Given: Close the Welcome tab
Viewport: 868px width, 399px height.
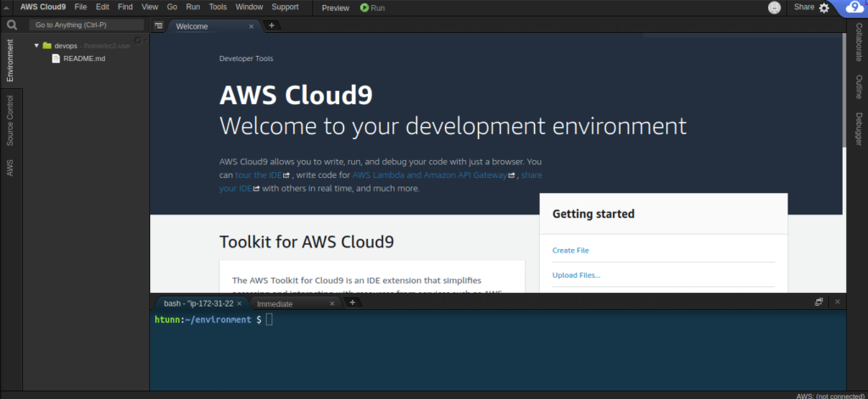Looking at the screenshot, I should [x=251, y=26].
